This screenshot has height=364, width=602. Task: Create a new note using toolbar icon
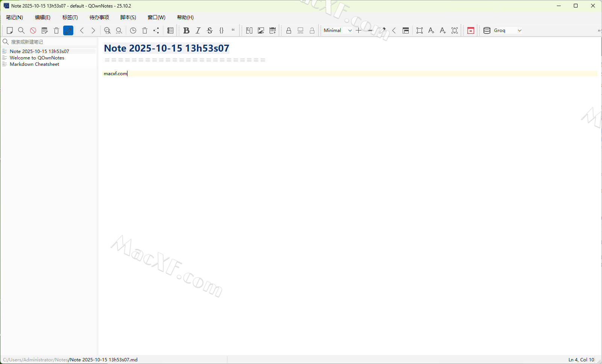pyautogui.click(x=10, y=30)
